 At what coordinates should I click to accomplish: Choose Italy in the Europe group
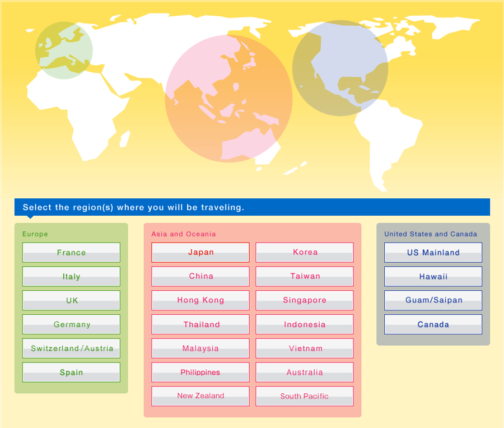pos(71,277)
